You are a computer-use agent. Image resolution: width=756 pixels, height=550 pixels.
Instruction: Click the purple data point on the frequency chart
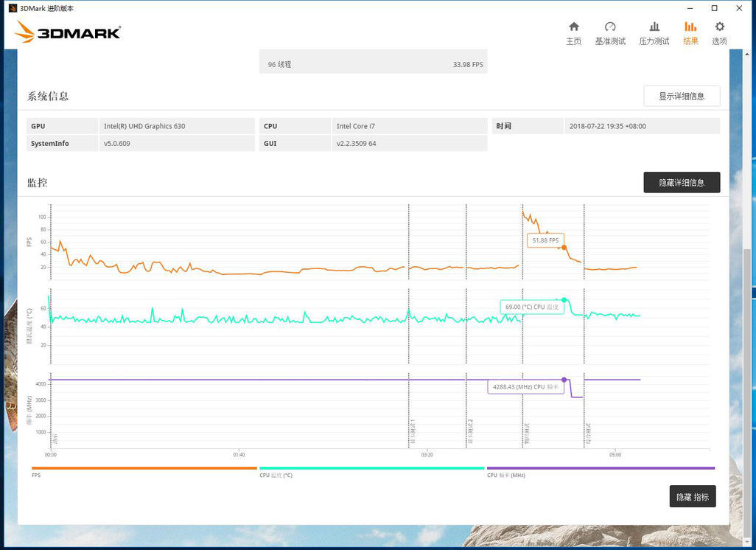[564, 380]
